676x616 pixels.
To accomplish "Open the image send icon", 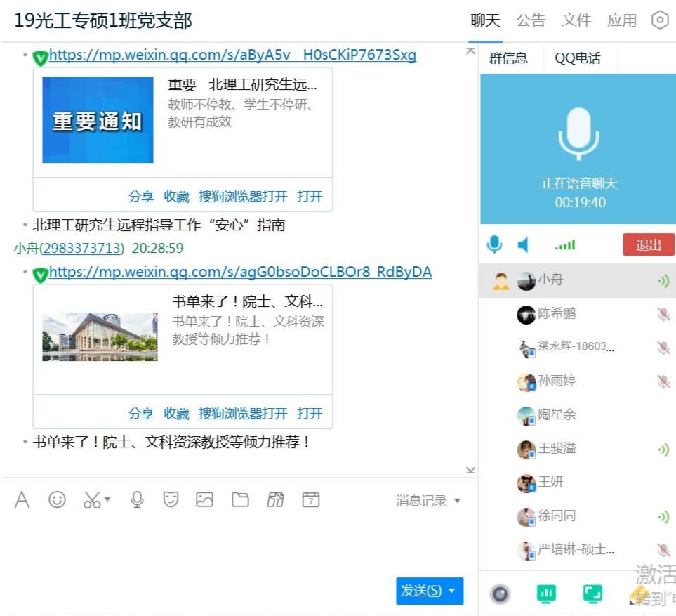I will (204, 499).
